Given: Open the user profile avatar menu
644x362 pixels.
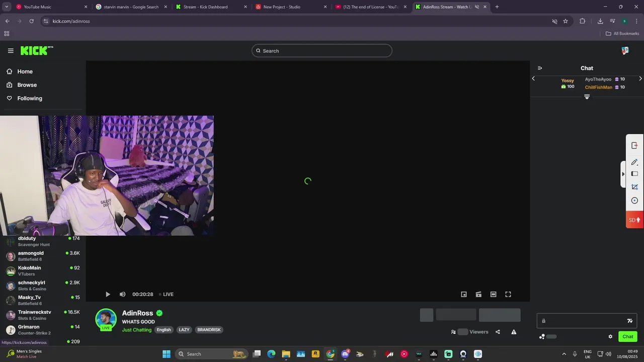Looking at the screenshot, I should coord(625,50).
